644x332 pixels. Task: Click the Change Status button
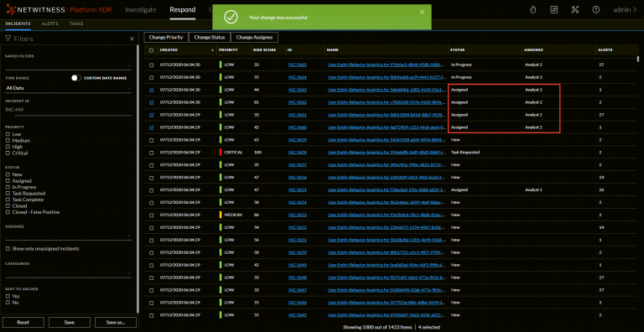tap(210, 37)
